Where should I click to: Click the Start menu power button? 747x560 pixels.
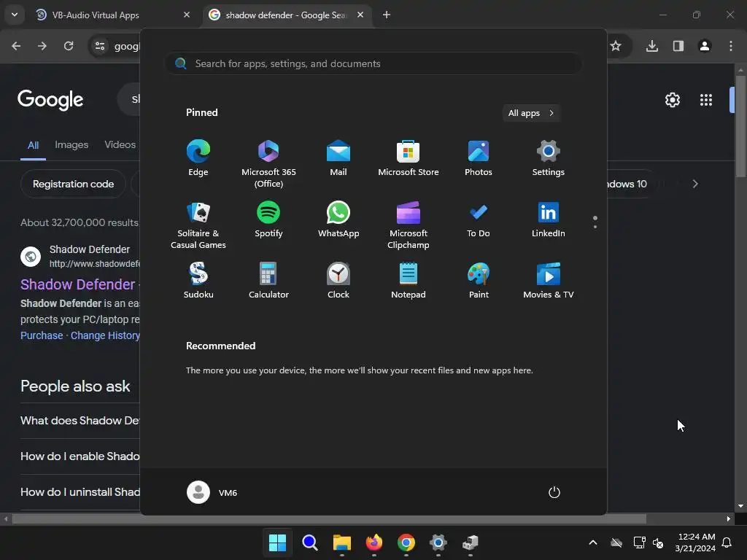pos(554,492)
